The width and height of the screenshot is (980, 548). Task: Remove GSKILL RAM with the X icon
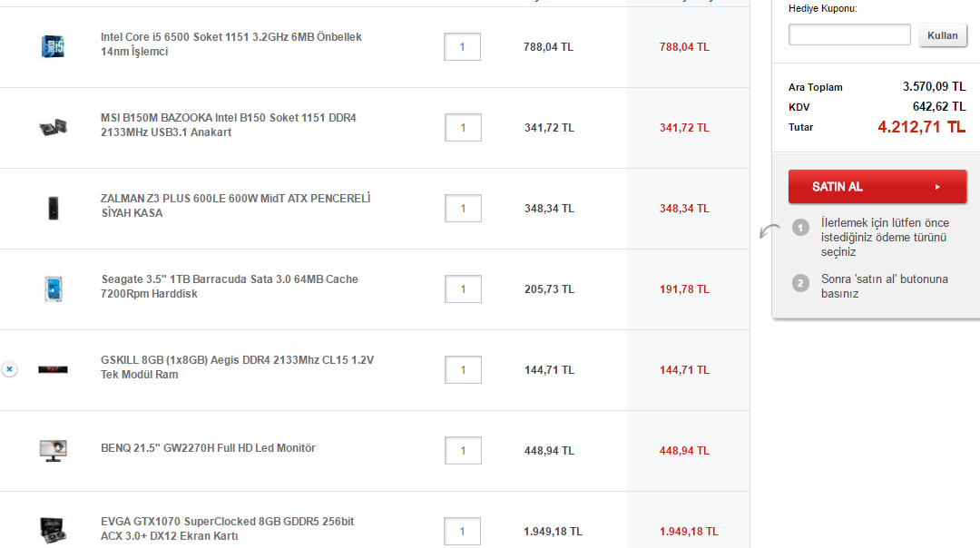point(9,369)
